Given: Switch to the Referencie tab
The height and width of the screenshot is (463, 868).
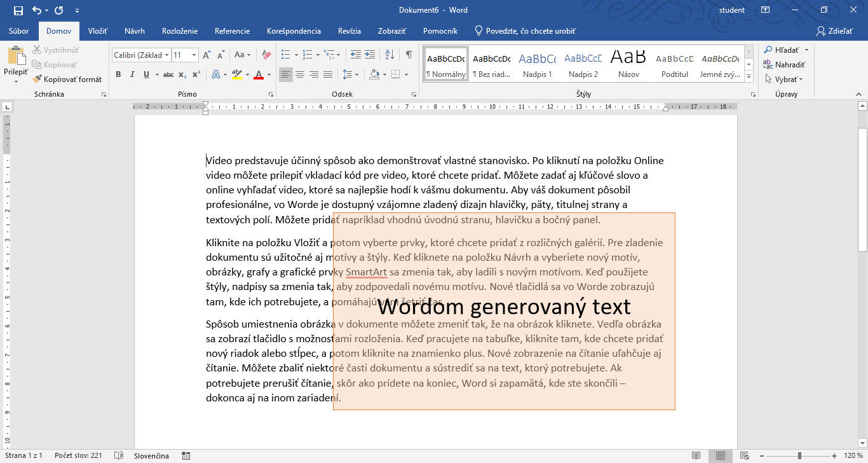Looking at the screenshot, I should point(232,31).
